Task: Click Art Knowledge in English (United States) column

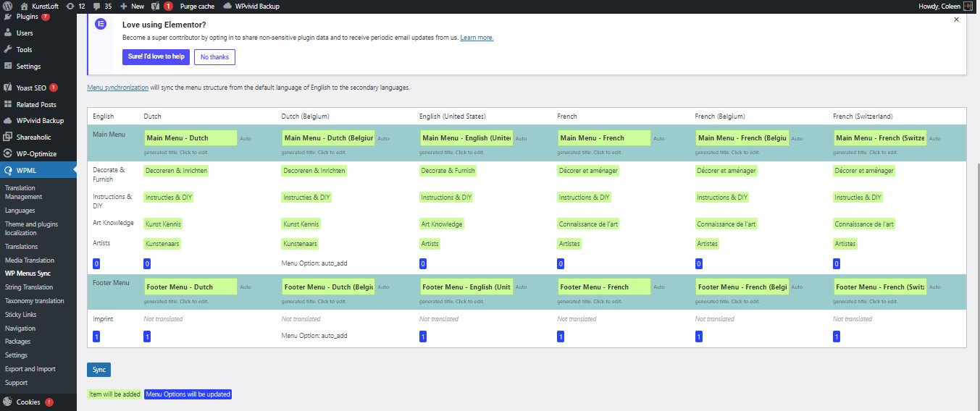Action: [x=442, y=224]
